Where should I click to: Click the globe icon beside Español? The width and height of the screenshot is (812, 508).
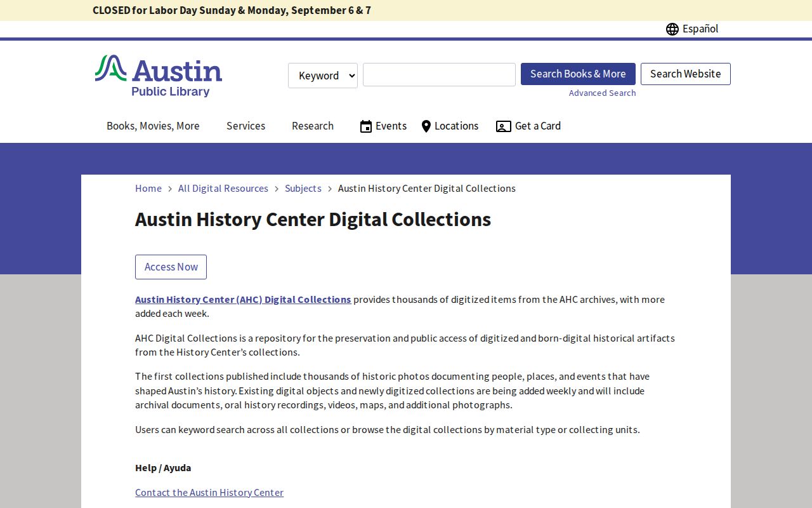[672, 29]
